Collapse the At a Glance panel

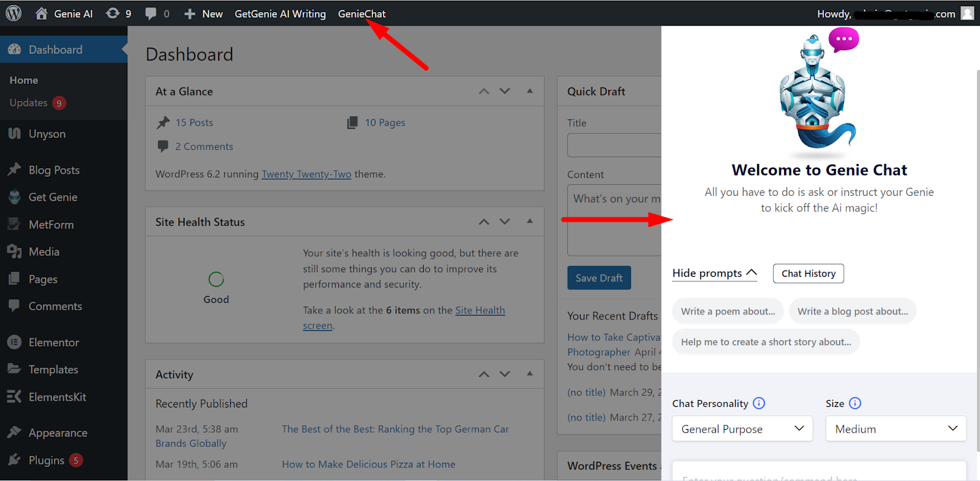(530, 91)
